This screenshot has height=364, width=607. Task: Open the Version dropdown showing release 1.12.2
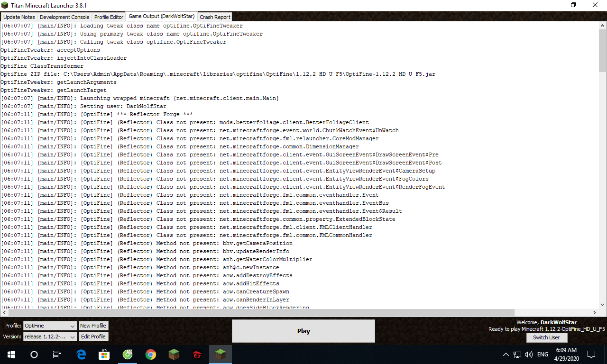click(x=50, y=337)
